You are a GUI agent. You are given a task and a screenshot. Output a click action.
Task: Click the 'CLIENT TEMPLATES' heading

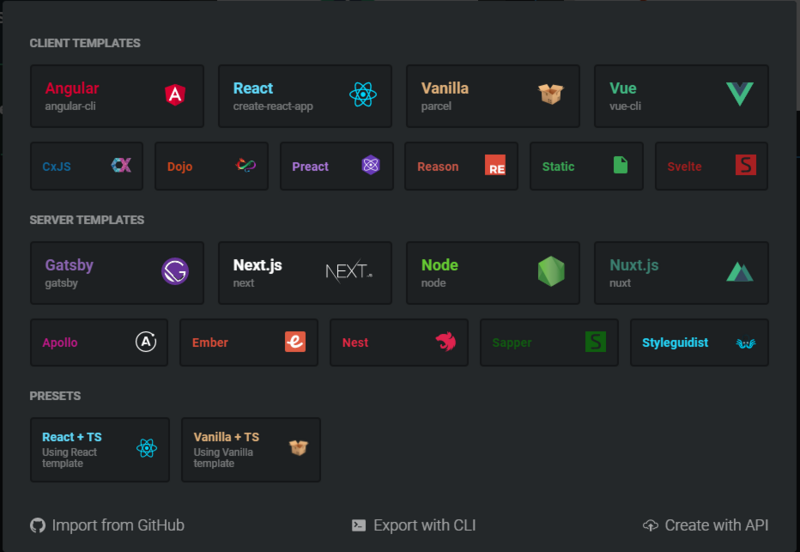[85, 43]
